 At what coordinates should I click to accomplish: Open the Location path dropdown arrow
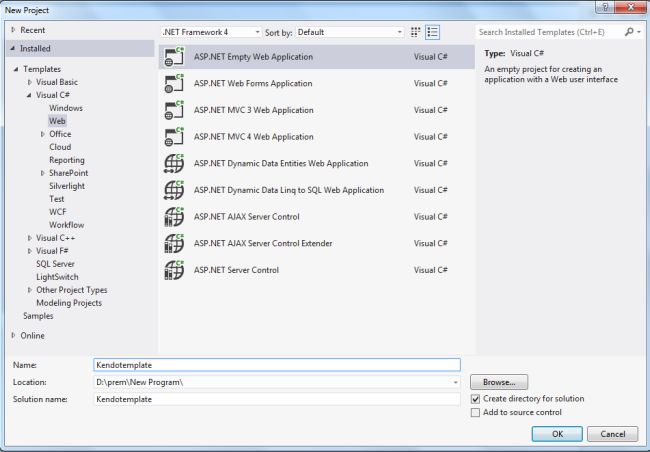(456, 382)
